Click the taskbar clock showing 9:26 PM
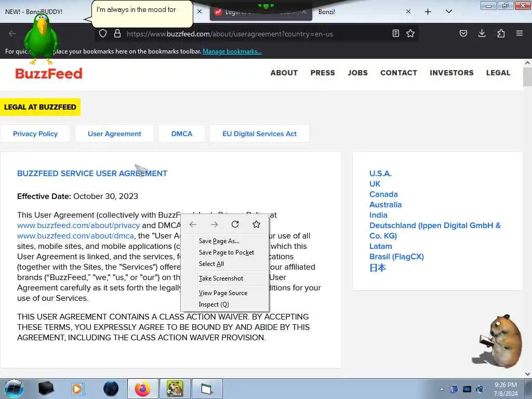The width and height of the screenshot is (532, 399). [506, 389]
